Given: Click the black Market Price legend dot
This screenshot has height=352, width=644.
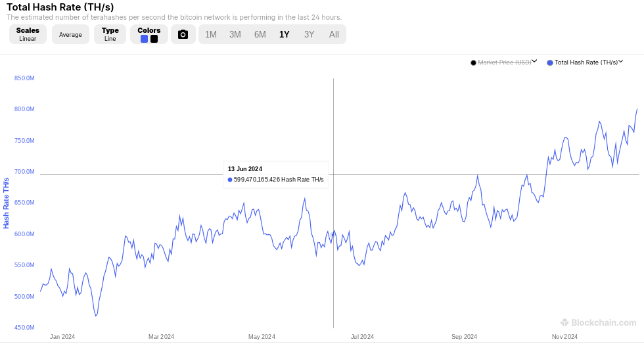Looking at the screenshot, I should click(x=473, y=63).
